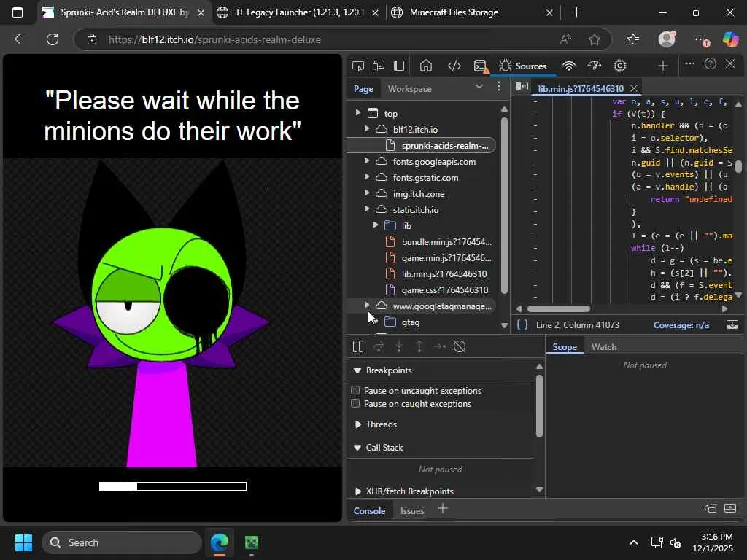747x560 pixels.
Task: Open the Issues drawer tab
Action: pyautogui.click(x=412, y=511)
